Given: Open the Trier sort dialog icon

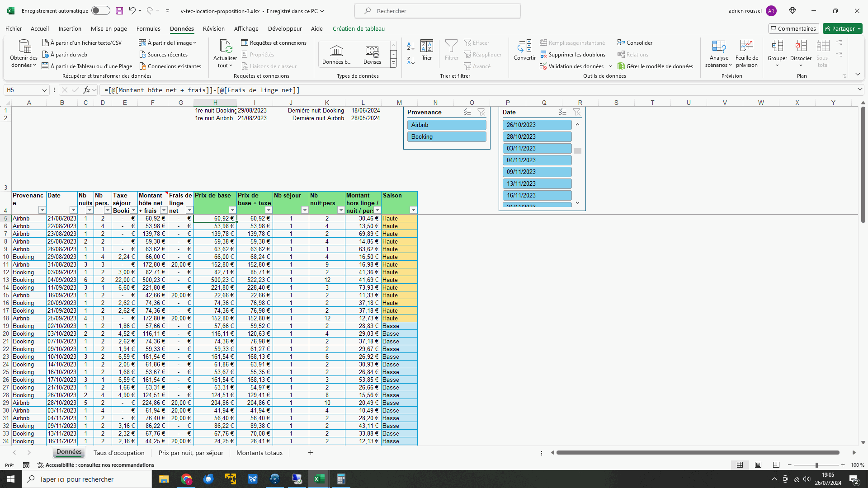Looking at the screenshot, I should pyautogui.click(x=426, y=50).
